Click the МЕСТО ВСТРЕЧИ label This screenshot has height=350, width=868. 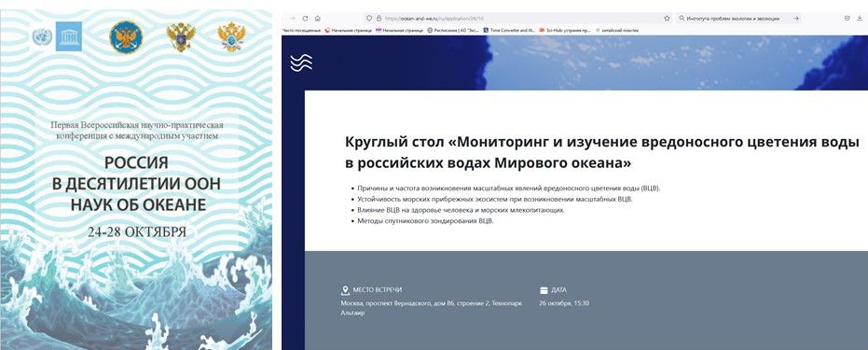coord(377,290)
